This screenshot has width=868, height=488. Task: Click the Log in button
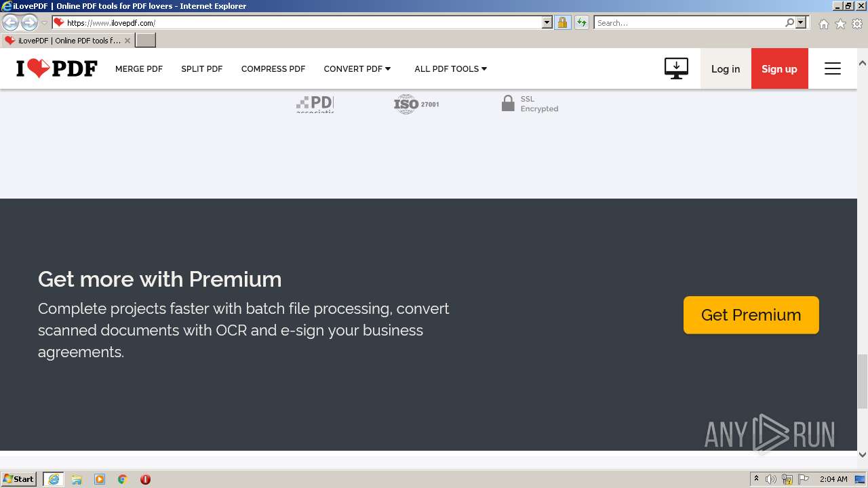click(x=726, y=68)
